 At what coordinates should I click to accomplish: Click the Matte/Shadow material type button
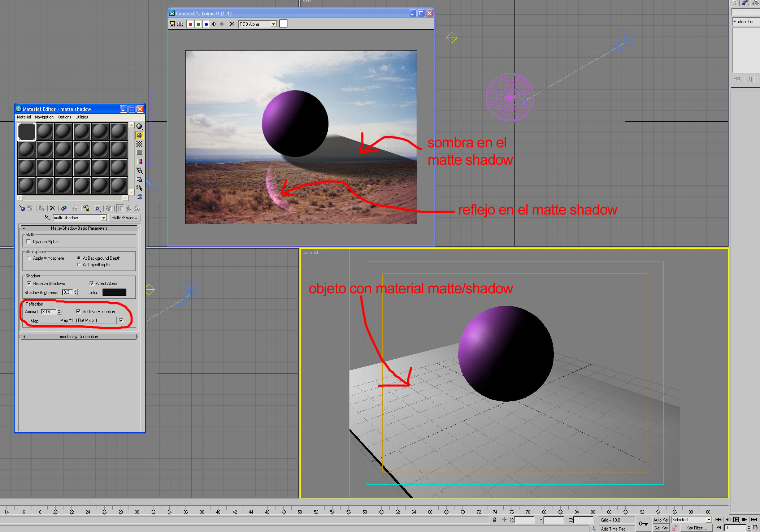coord(124,218)
